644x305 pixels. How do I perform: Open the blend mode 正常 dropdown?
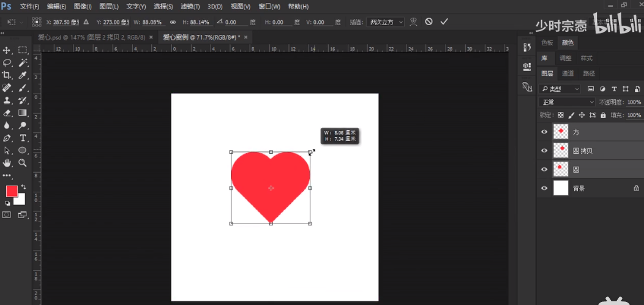pyautogui.click(x=567, y=102)
